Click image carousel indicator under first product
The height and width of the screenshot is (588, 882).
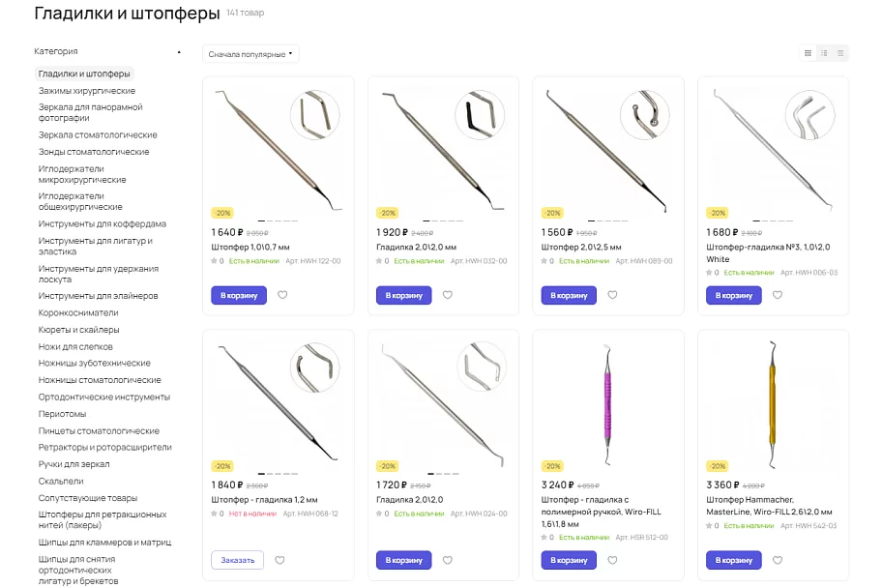coord(278,220)
